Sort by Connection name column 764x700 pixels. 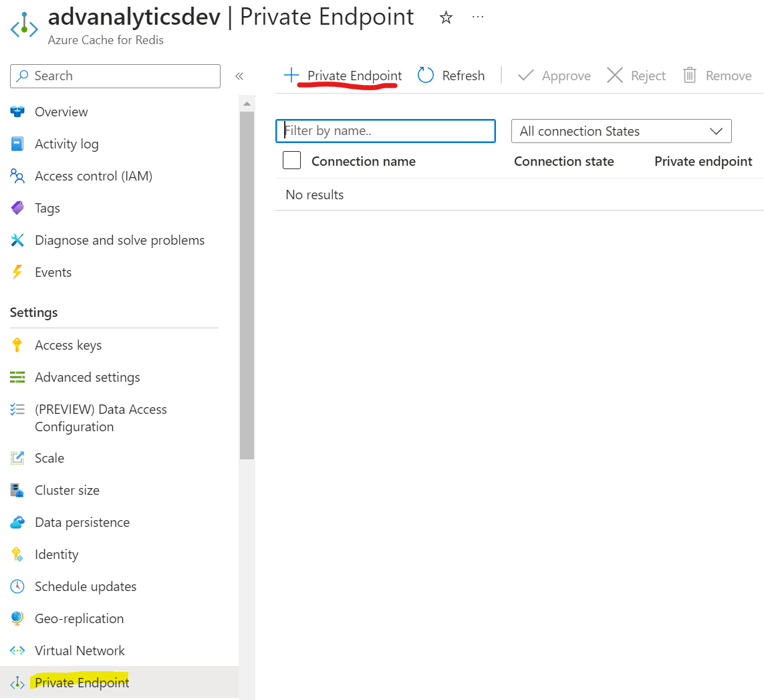pyautogui.click(x=364, y=161)
